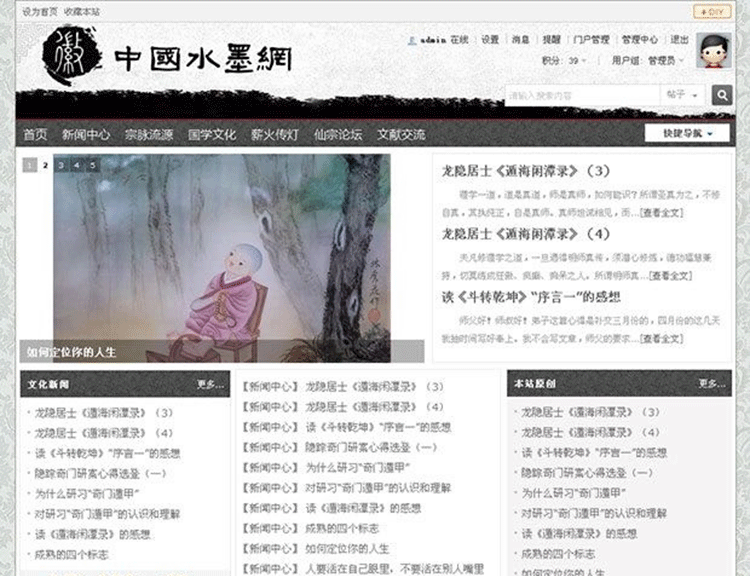Click 设为首页 link at top
Image resolution: width=750 pixels, height=576 pixels.
click(40, 11)
